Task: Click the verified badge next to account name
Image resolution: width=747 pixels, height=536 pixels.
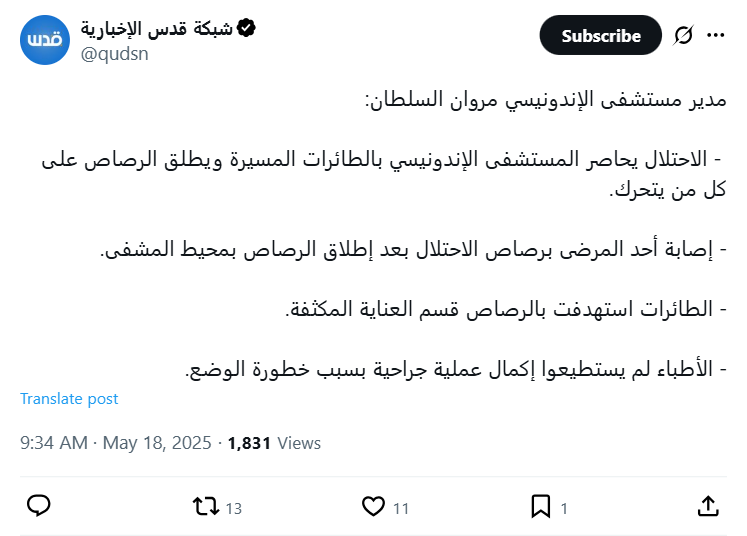Action: pos(245,28)
